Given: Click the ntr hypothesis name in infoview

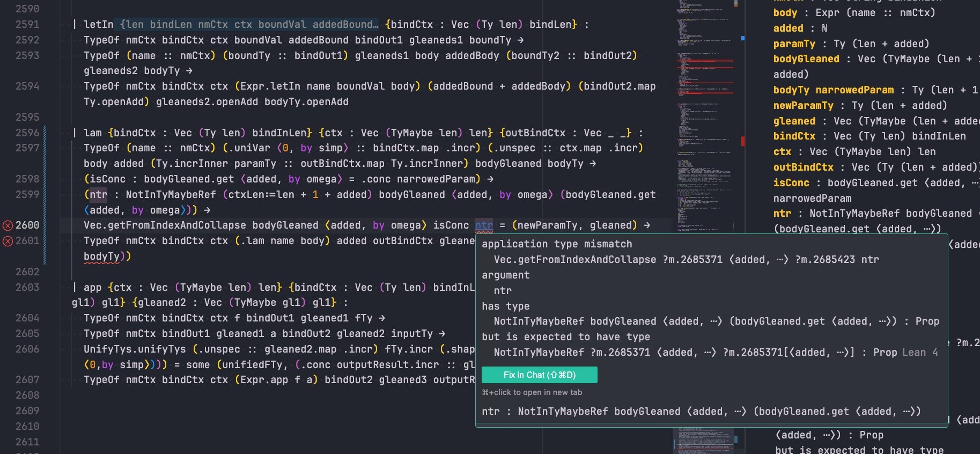Looking at the screenshot, I should (x=782, y=214).
